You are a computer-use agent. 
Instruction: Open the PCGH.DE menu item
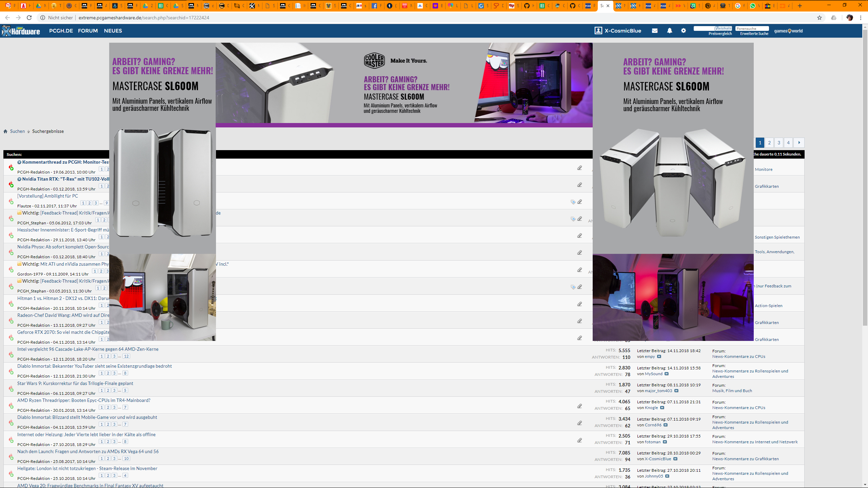coord(61,30)
